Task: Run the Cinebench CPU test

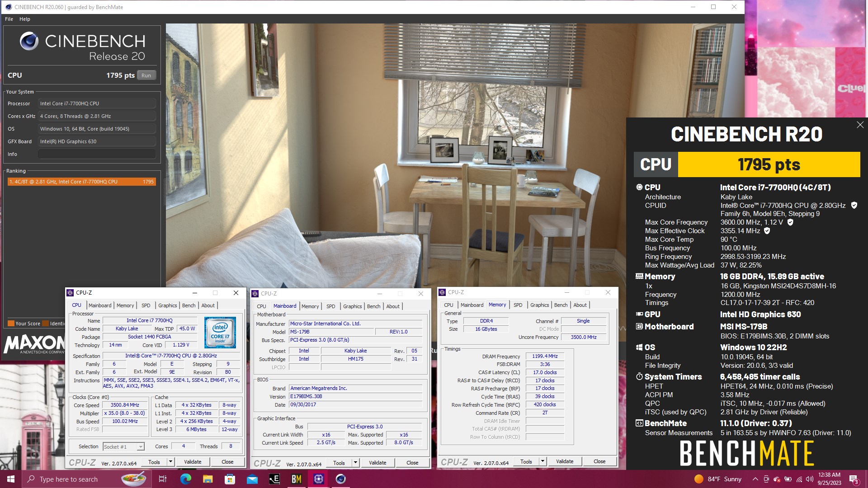Action: pos(146,75)
